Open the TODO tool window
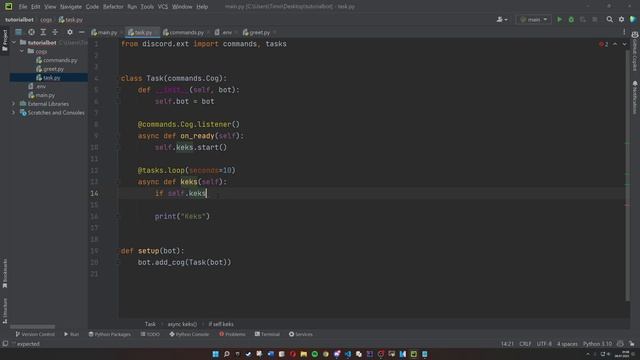Screen dimensions: 640x360 150,334
